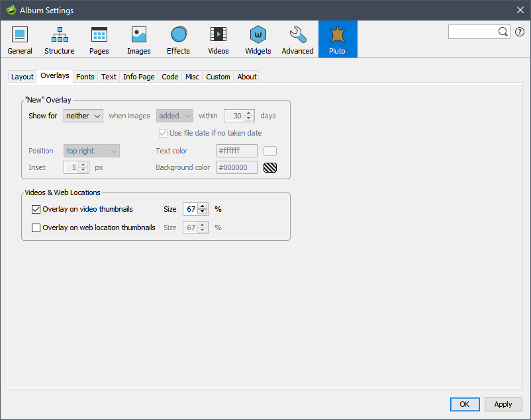Open the Advanced settings section

297,40
